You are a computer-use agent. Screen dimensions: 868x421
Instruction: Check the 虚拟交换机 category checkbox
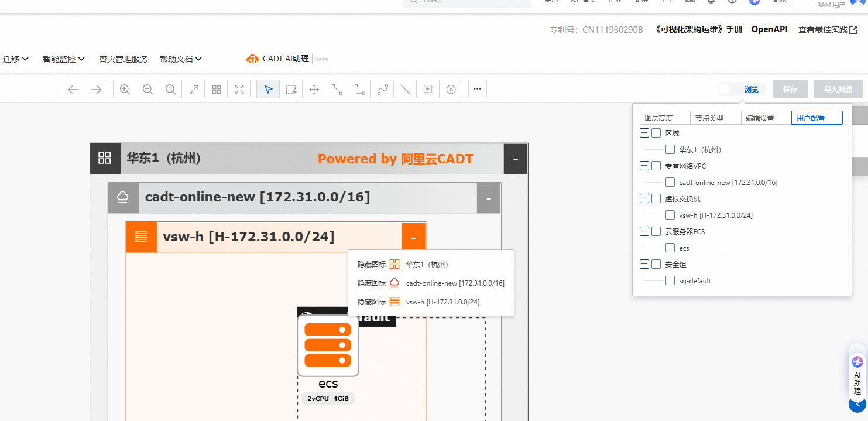[656, 198]
